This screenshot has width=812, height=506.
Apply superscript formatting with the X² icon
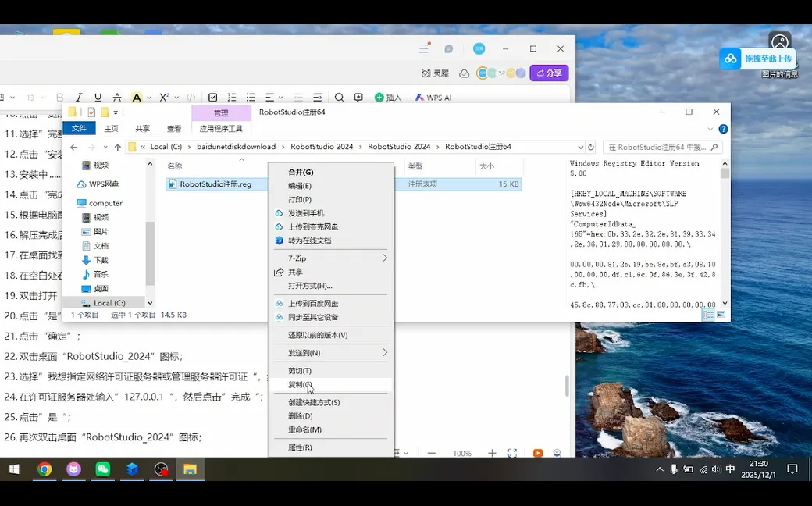click(163, 96)
